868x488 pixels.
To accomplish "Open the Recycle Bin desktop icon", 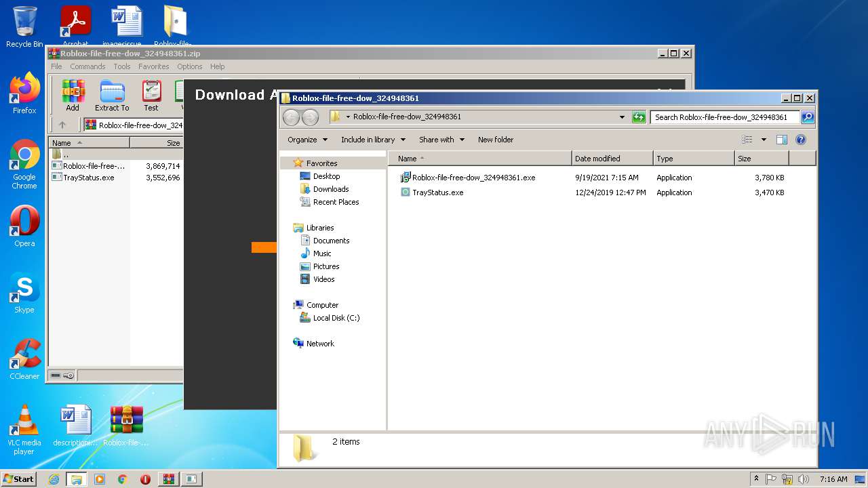I will coord(24,27).
